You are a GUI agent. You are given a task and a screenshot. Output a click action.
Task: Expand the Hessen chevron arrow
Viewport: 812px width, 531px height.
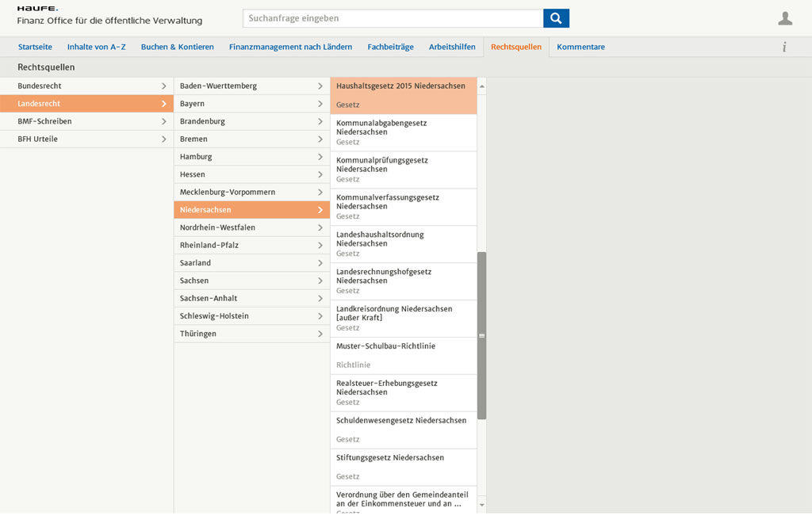(320, 174)
